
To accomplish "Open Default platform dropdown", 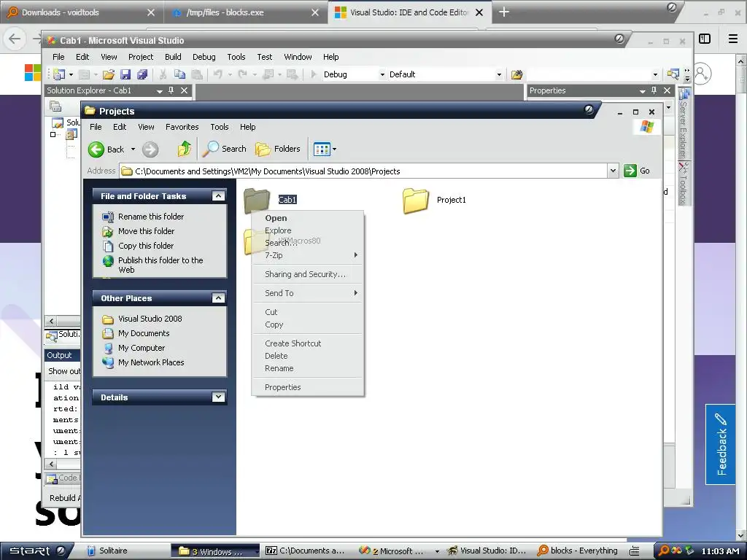I will [x=499, y=75].
